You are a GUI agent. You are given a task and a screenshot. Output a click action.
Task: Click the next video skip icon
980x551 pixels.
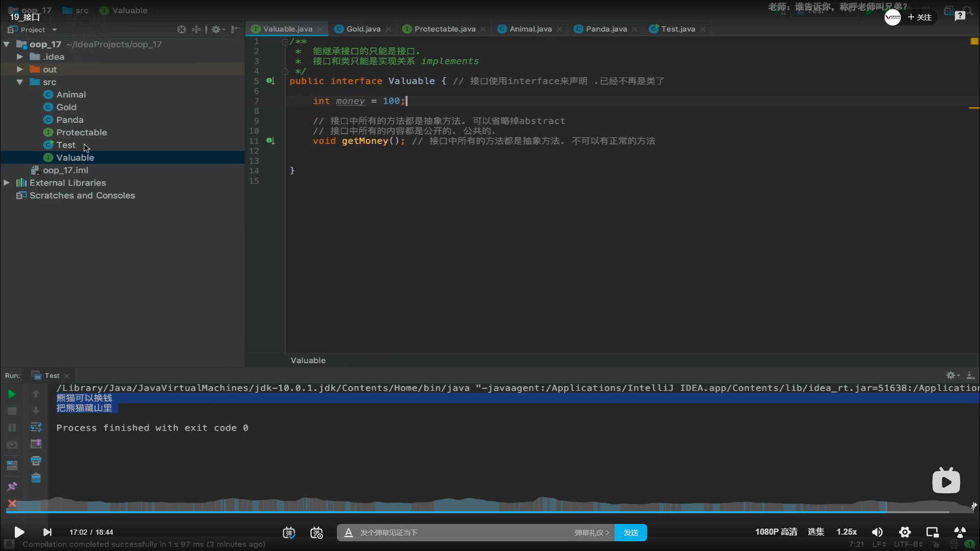(47, 532)
